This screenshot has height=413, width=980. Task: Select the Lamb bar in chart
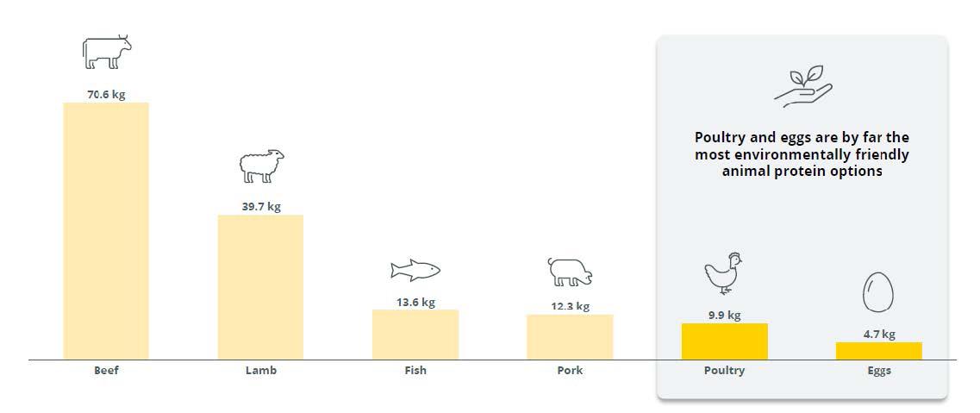260,287
